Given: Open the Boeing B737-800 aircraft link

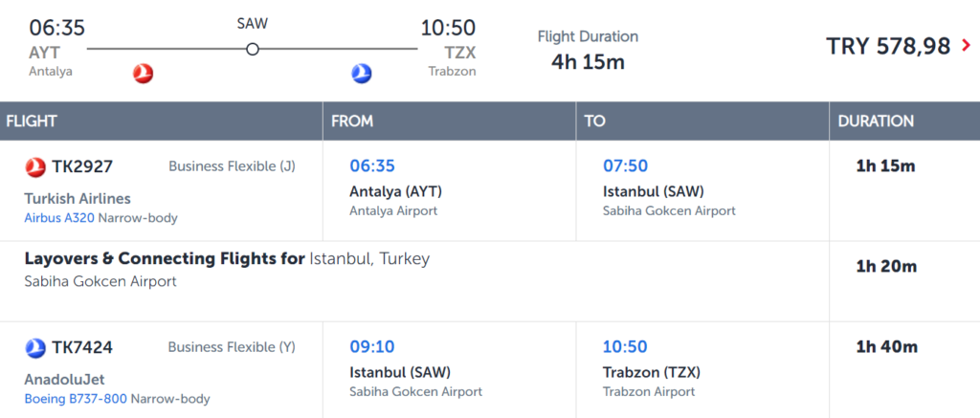Looking at the screenshot, I should click(76, 399).
